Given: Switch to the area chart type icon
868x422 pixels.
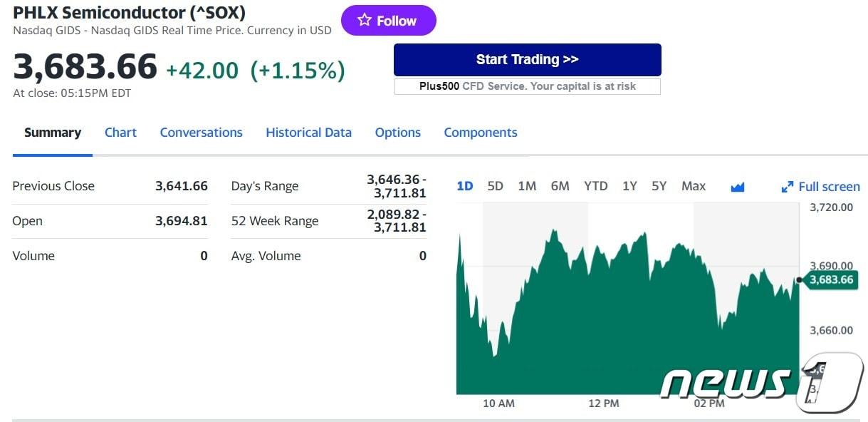Looking at the screenshot, I should (738, 187).
